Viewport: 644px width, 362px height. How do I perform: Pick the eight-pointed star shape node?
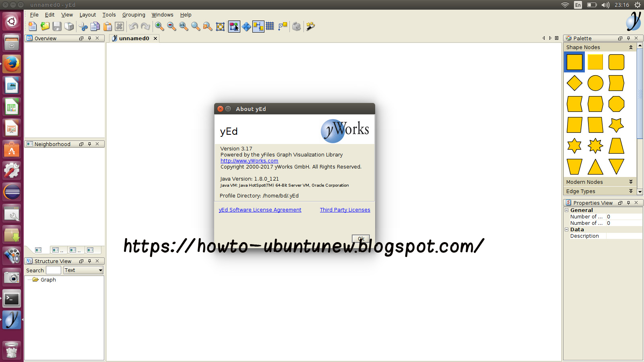point(595,146)
